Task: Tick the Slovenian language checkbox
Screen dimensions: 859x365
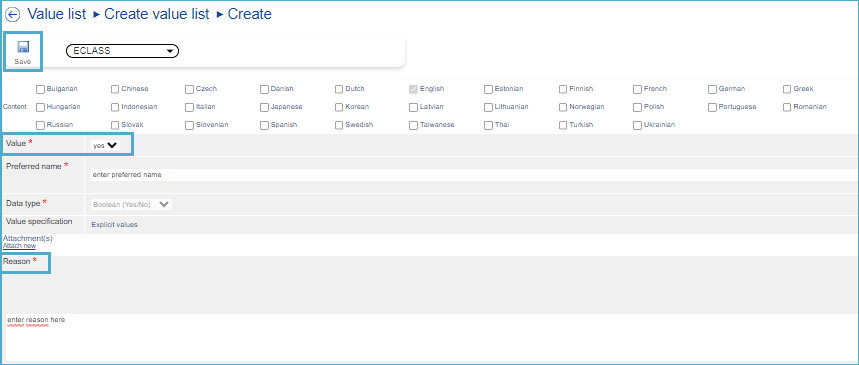Action: [189, 125]
